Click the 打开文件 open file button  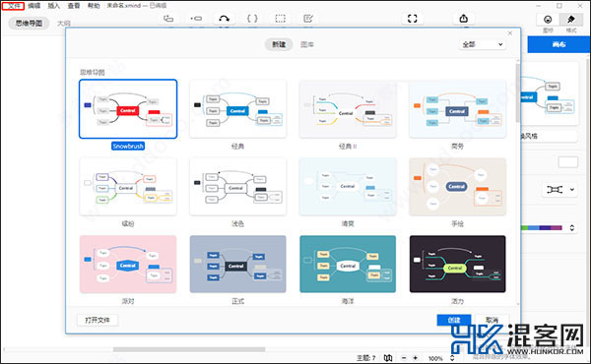(x=98, y=320)
